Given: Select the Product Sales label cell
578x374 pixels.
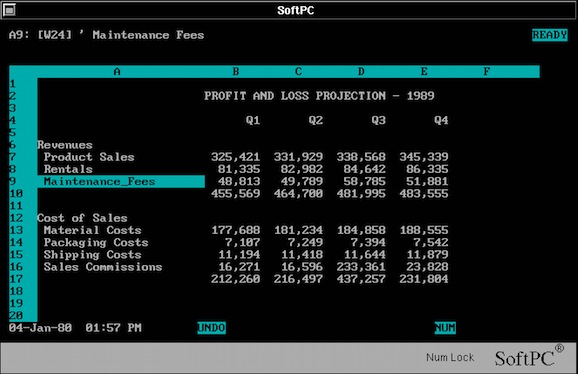Looking at the screenshot, I should pos(89,157).
